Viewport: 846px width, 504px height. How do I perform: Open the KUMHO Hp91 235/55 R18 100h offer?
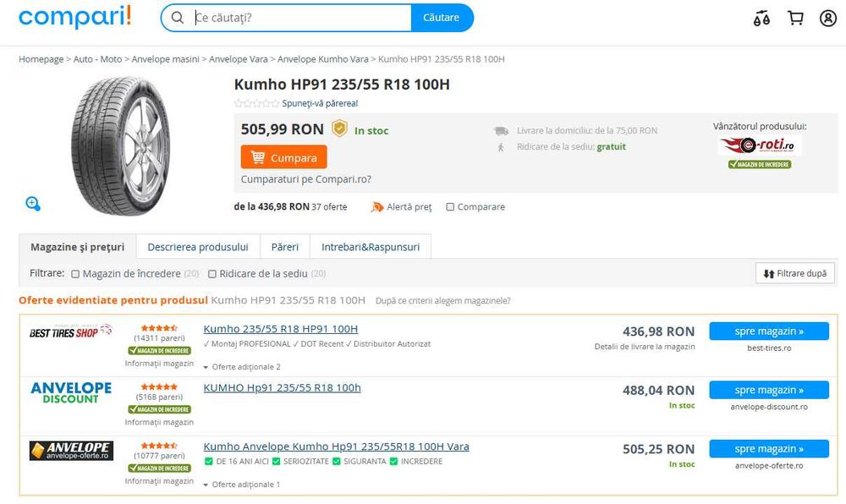pyautogui.click(x=283, y=387)
